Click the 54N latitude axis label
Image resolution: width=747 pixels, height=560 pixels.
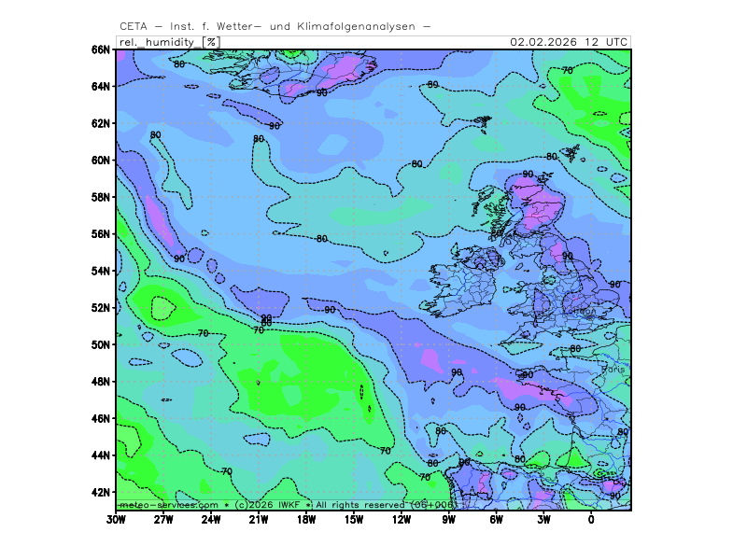[100, 271]
